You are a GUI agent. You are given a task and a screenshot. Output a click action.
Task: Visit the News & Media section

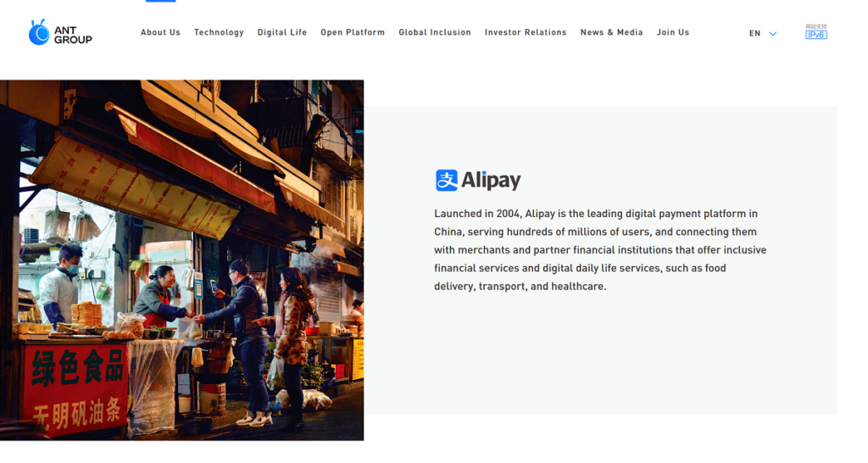point(611,32)
